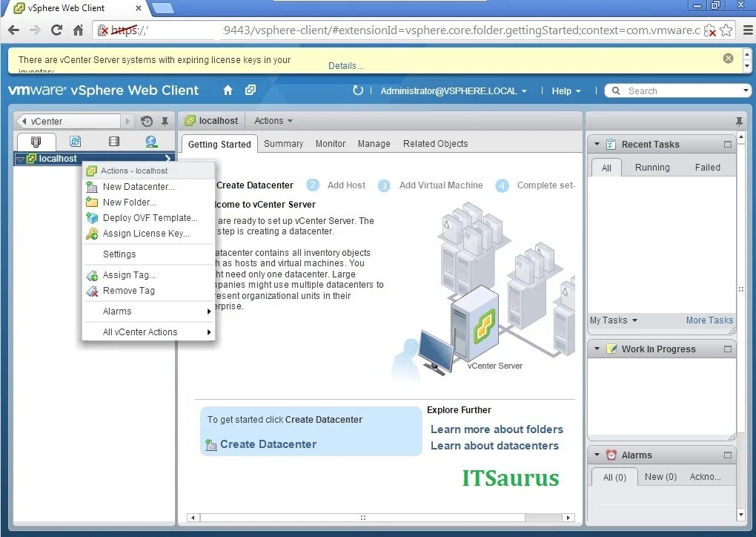This screenshot has width=756, height=537.
Task: Bookmark this page star icon
Action: pyautogui.click(x=726, y=30)
